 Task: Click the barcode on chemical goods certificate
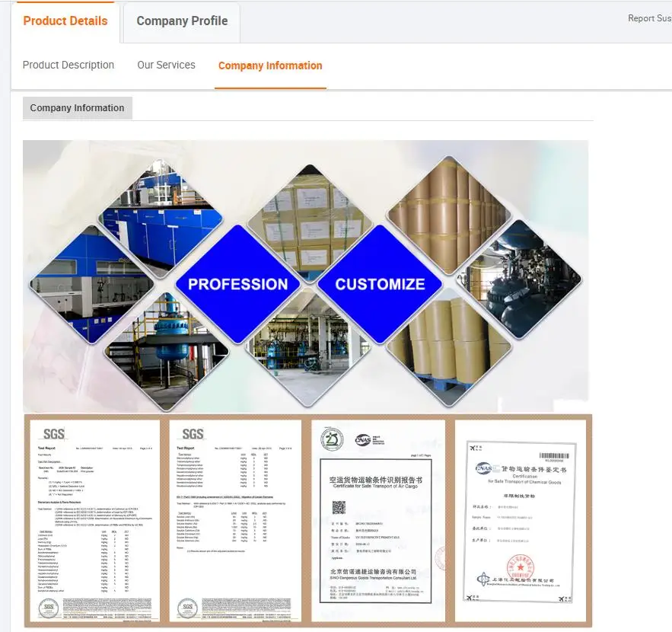[x=554, y=455]
